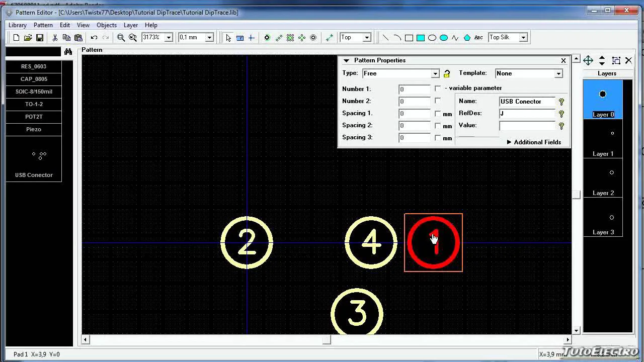
Task: Open the Objects menu
Action: pyautogui.click(x=106, y=25)
